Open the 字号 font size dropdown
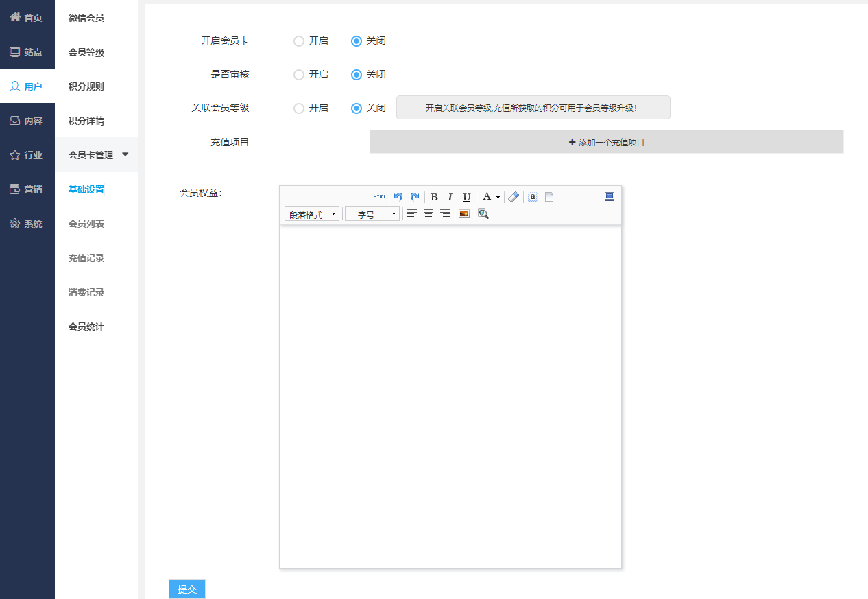868x599 pixels. pyautogui.click(x=372, y=214)
